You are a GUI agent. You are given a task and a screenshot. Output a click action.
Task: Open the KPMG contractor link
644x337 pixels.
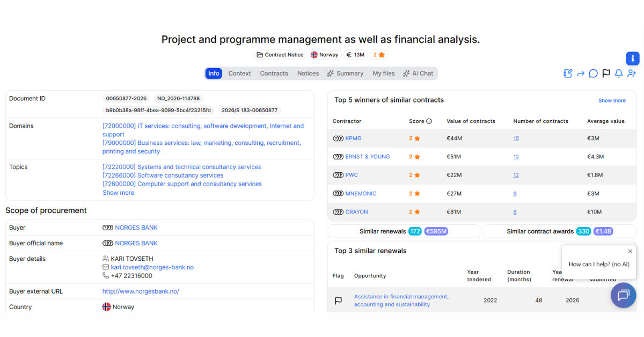(x=354, y=138)
